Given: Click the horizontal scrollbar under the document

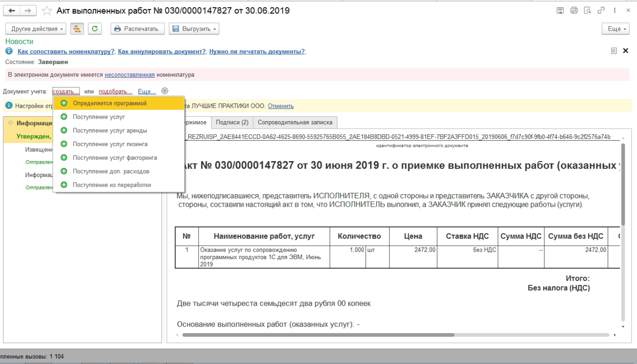Looking at the screenshot, I should (318, 335).
